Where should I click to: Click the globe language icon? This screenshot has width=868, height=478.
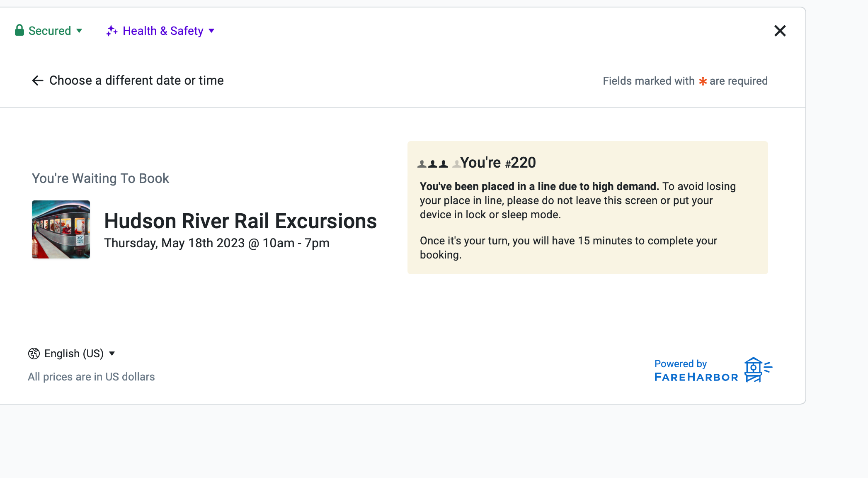[34, 354]
